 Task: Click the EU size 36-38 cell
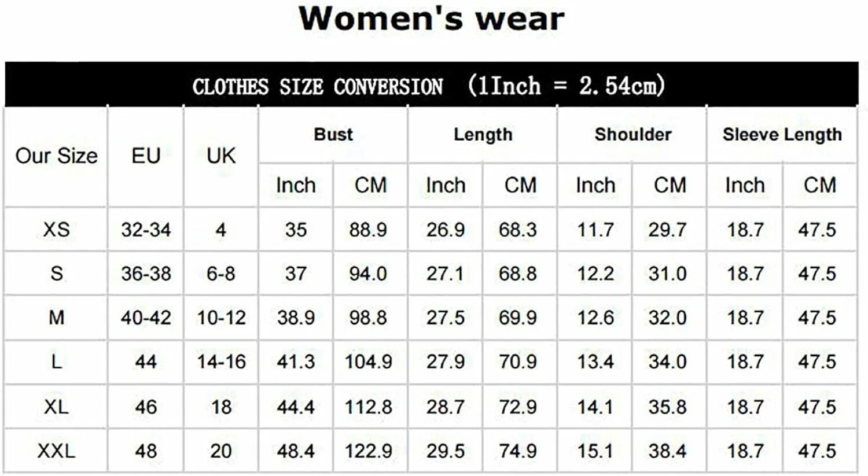145,274
